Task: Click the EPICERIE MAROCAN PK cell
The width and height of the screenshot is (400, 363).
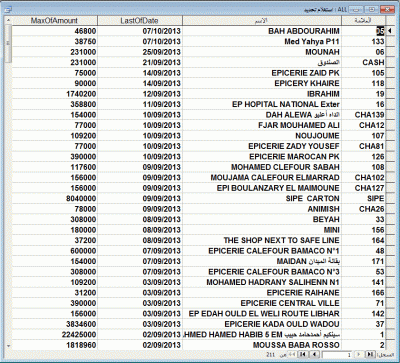Action: [262, 157]
